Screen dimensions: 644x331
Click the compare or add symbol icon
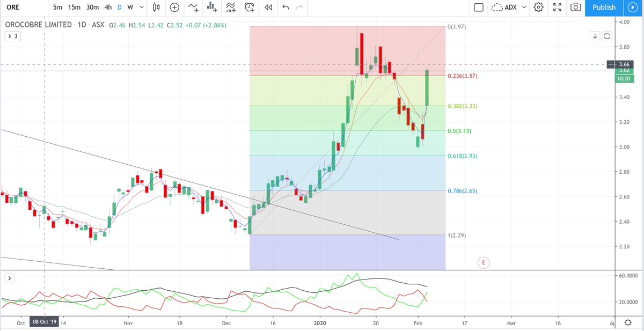point(174,8)
